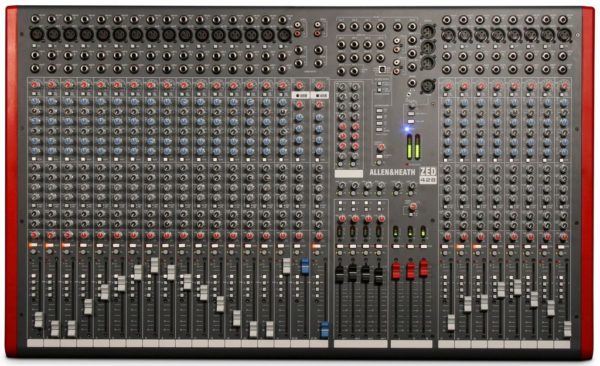Viewport: 600px width, 366px height.
Task: Toggle the lit mute button on the second channel
Action: tap(49, 245)
